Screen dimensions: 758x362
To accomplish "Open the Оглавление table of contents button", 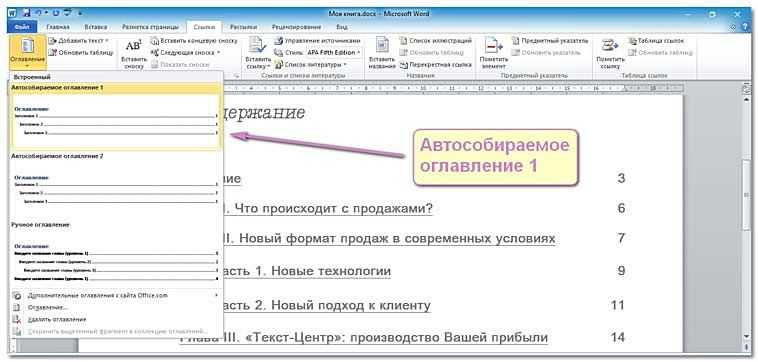I will pos(27,52).
